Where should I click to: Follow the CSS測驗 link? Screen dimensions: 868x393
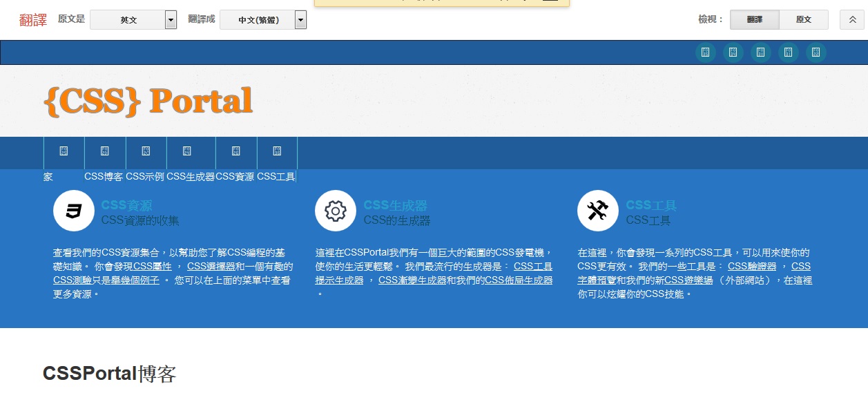[x=73, y=280]
